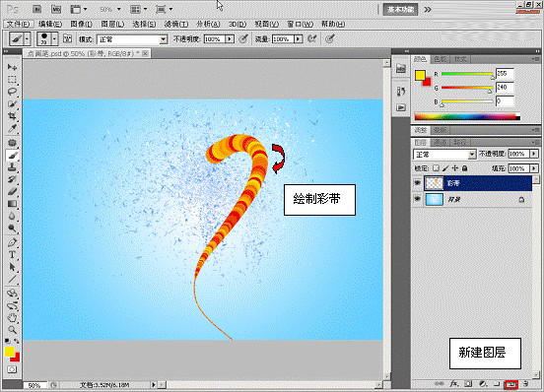Select the 3D Camera Rotate tool
The image size is (544, 392).
click(12, 305)
